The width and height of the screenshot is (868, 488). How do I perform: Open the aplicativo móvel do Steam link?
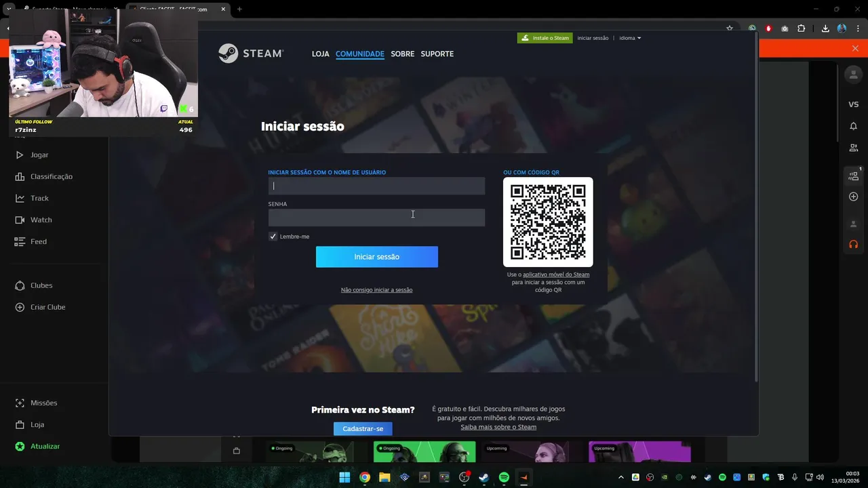click(556, 274)
